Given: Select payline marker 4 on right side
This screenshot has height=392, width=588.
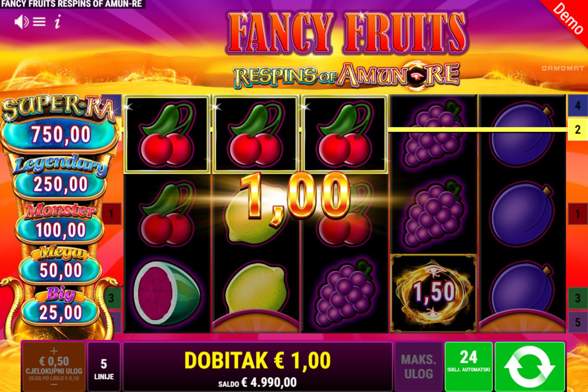Looking at the screenshot, I should (577, 105).
